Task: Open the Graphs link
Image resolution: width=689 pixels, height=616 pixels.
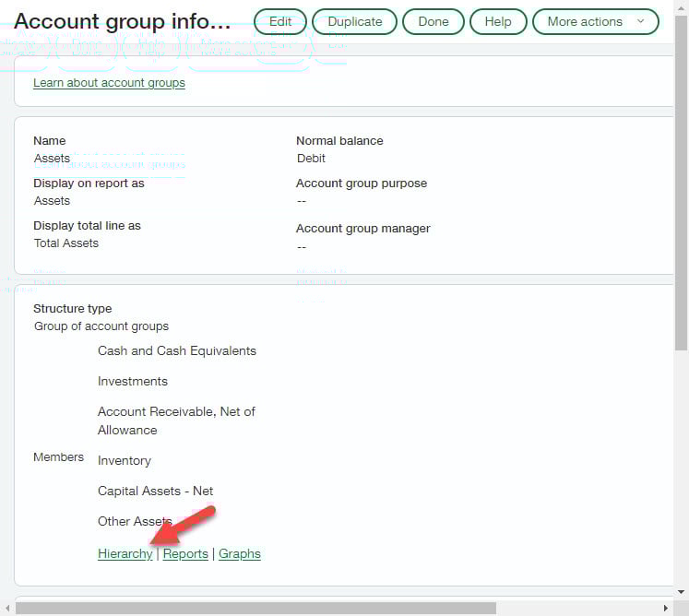Action: point(240,554)
